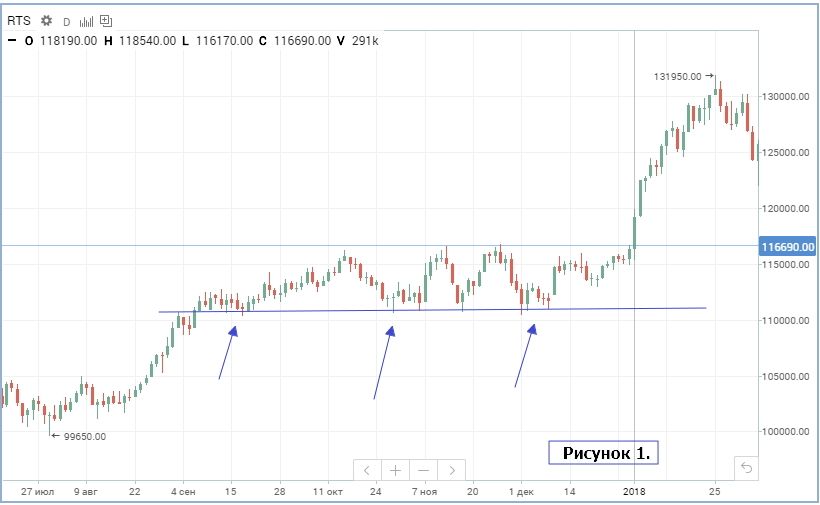Zoom in with the plus button
The height and width of the screenshot is (505, 820).
396,469
